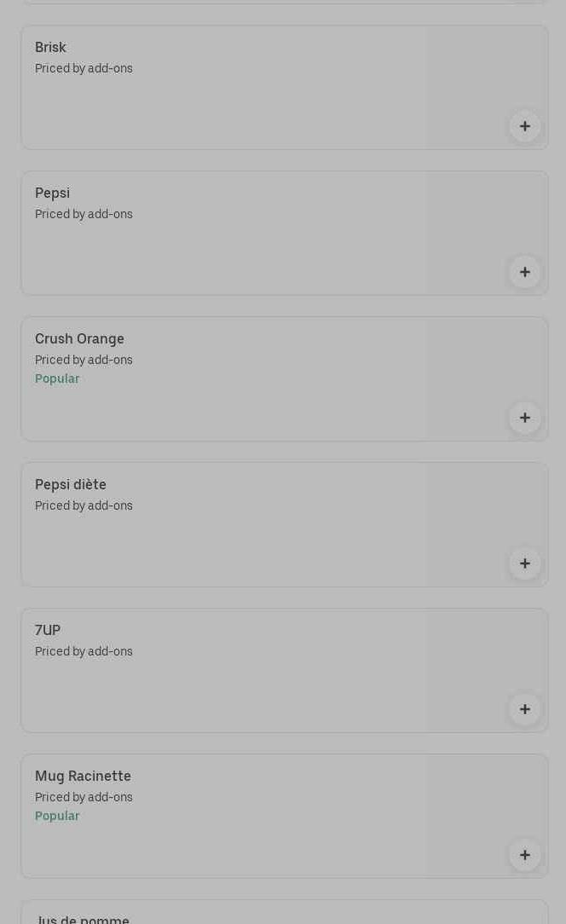566x924 pixels.
Task: Click 'Priced by add-ons' beneath Pepsi diète
Action: 84,506
